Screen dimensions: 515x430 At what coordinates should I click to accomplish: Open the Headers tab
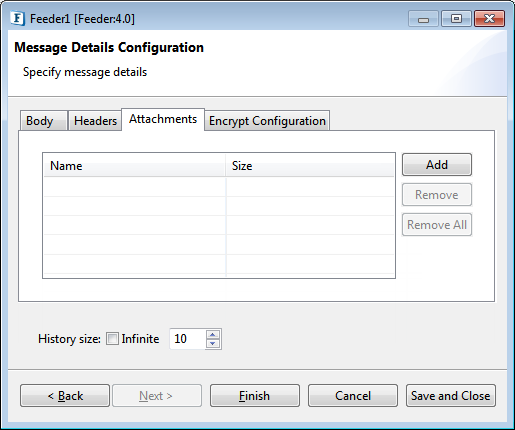pyautogui.click(x=95, y=120)
